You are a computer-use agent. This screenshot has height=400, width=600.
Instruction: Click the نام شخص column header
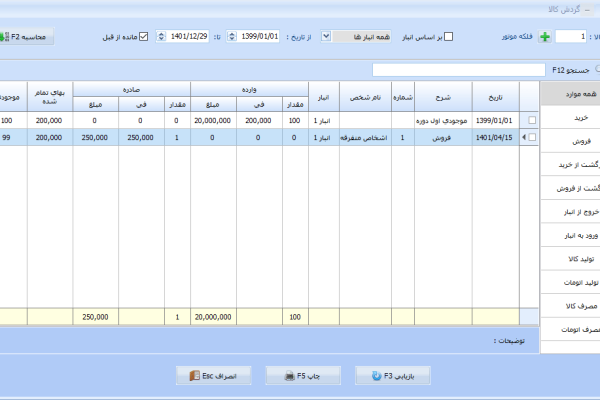pyautogui.click(x=365, y=97)
